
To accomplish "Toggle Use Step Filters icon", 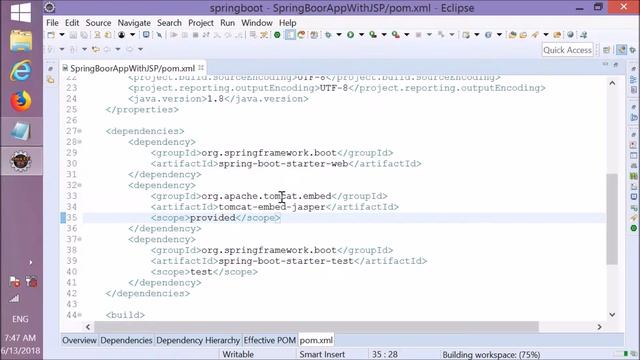I will tap(264, 35).
